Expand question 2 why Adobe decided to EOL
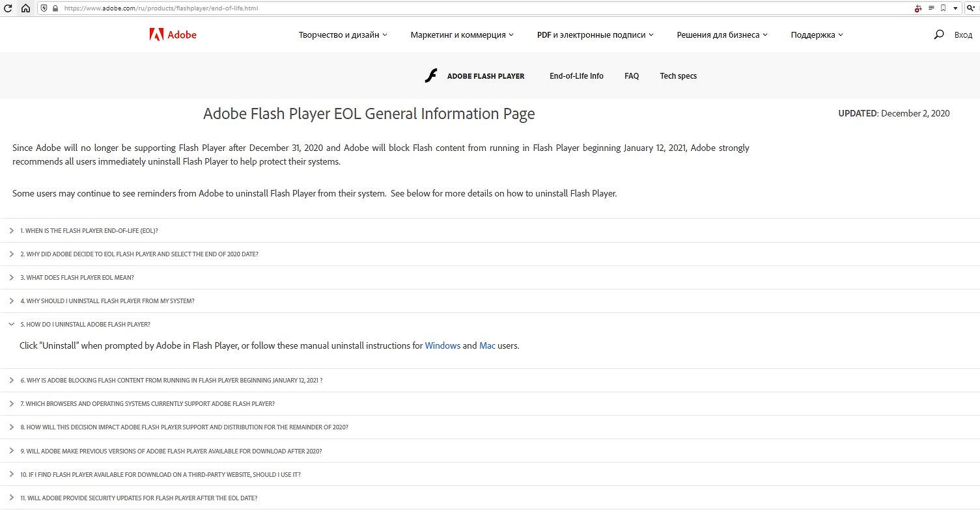 pyautogui.click(x=490, y=254)
